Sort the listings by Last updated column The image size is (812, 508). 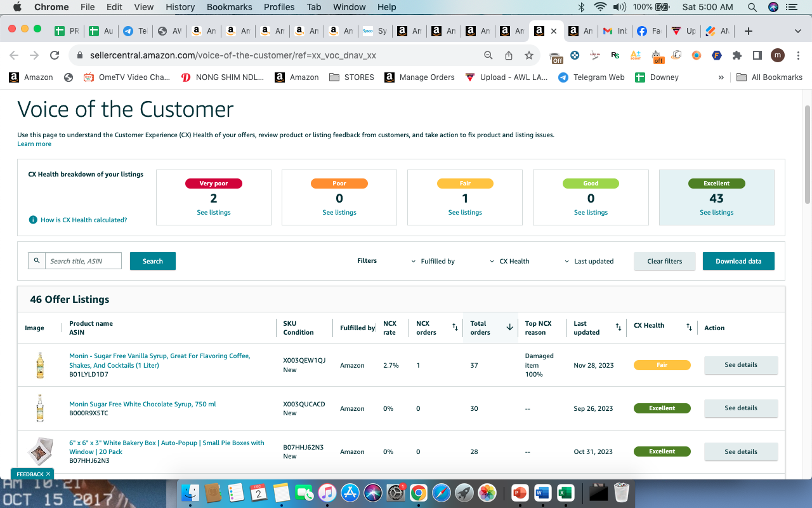pos(619,328)
